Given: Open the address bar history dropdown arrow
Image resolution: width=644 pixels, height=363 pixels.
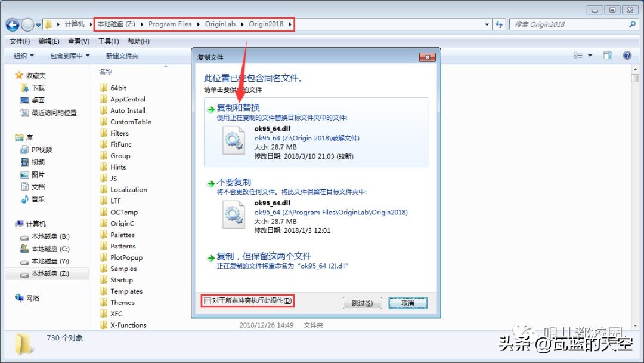Looking at the screenshot, I should click(x=487, y=24).
